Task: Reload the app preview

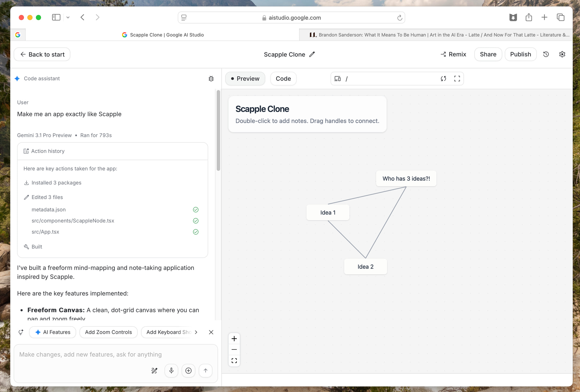Action: pyautogui.click(x=443, y=78)
